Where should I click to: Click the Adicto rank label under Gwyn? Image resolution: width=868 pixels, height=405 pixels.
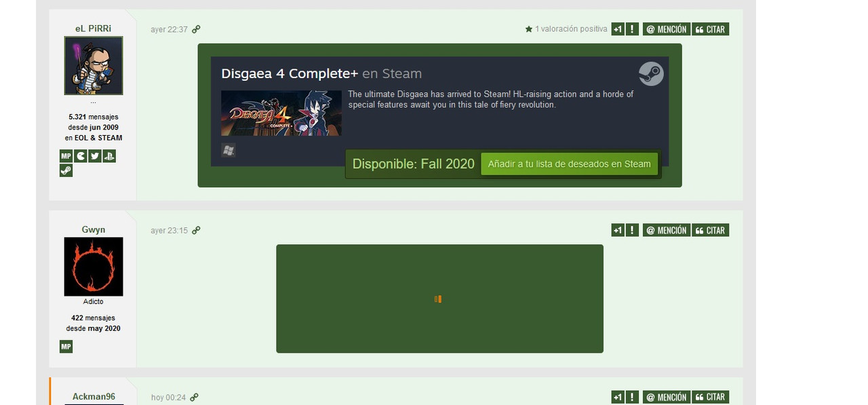click(x=94, y=301)
